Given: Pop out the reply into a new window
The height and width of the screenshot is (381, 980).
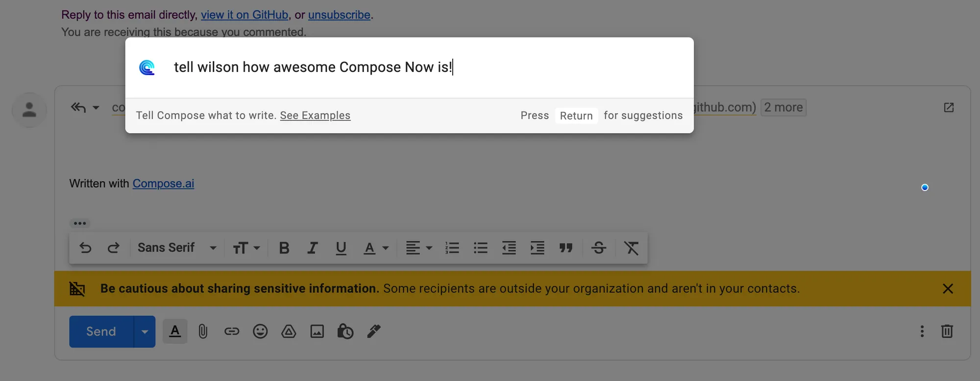Looking at the screenshot, I should (949, 107).
